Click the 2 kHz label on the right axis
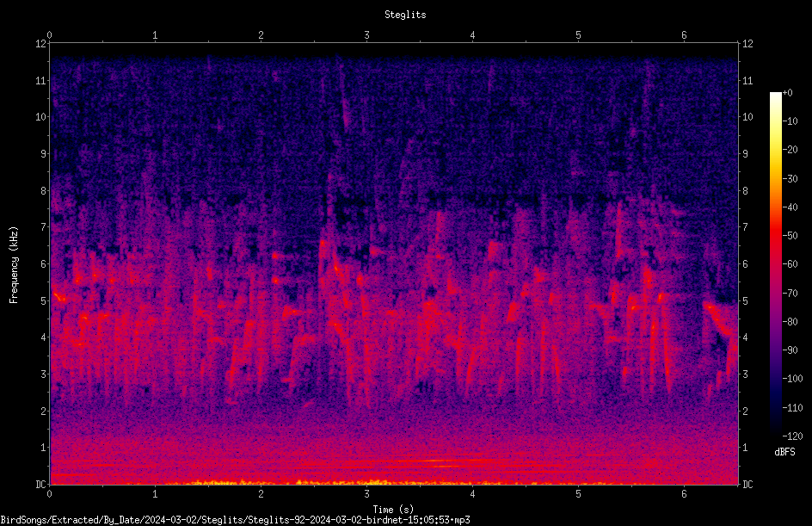Screen dimensions: 812x526 pos(745,411)
